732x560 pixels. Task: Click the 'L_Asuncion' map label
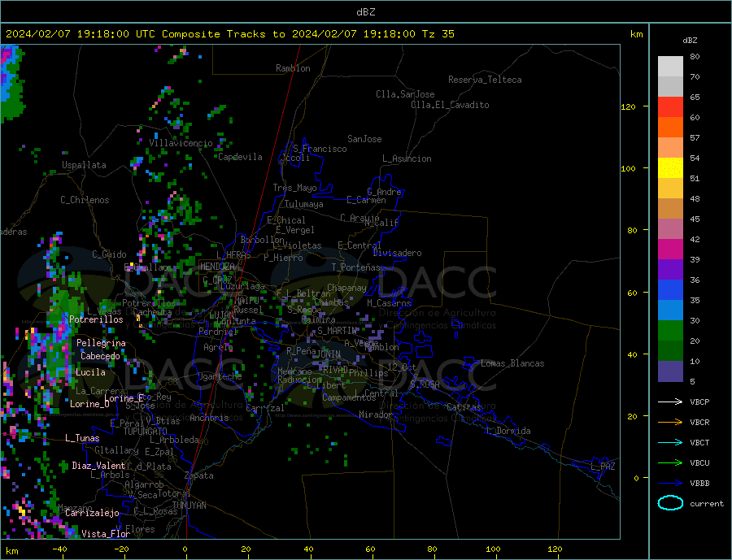pos(407,158)
